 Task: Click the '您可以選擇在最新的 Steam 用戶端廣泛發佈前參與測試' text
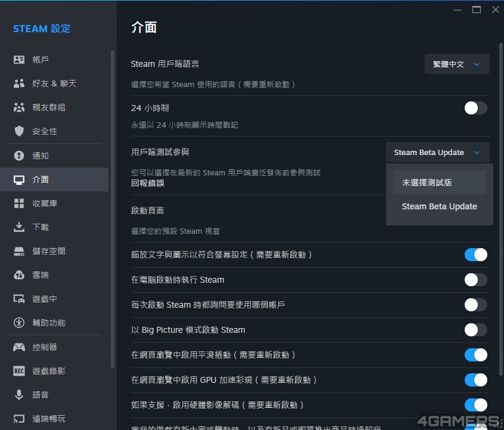226,173
